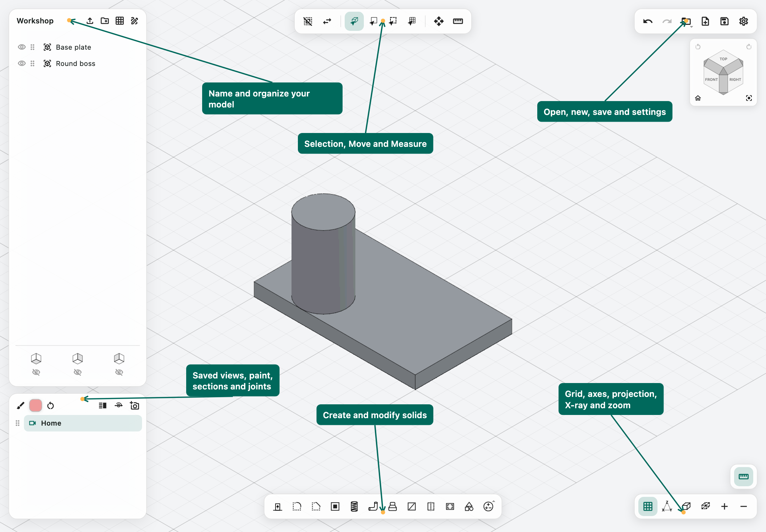Viewport: 766px width, 532px height.
Task: Click the TOP face of view cube
Action: point(723,59)
